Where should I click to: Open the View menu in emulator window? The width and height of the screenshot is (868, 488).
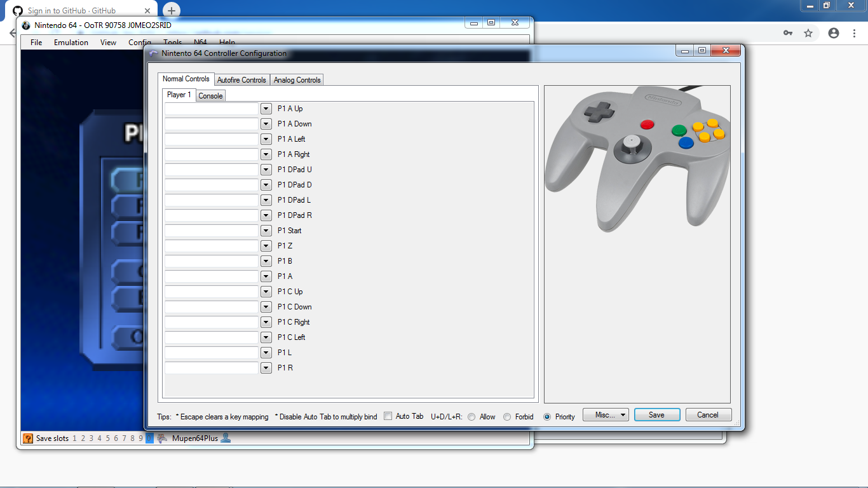109,43
